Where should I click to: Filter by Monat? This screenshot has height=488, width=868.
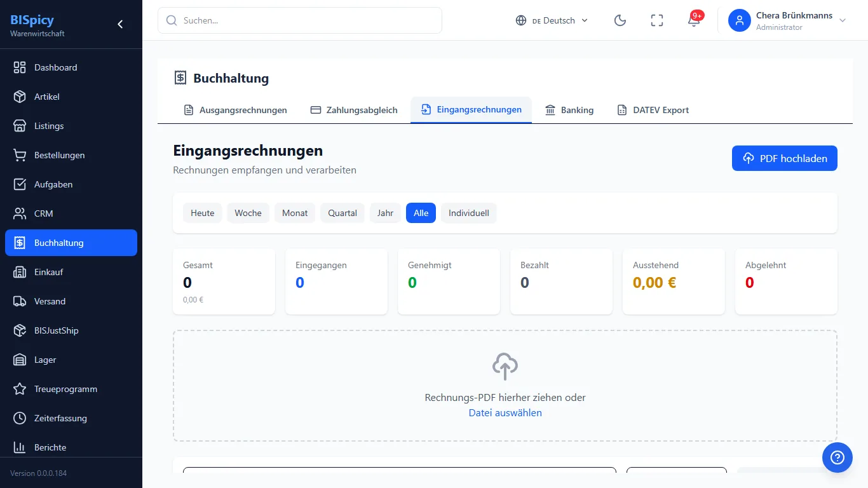(295, 213)
